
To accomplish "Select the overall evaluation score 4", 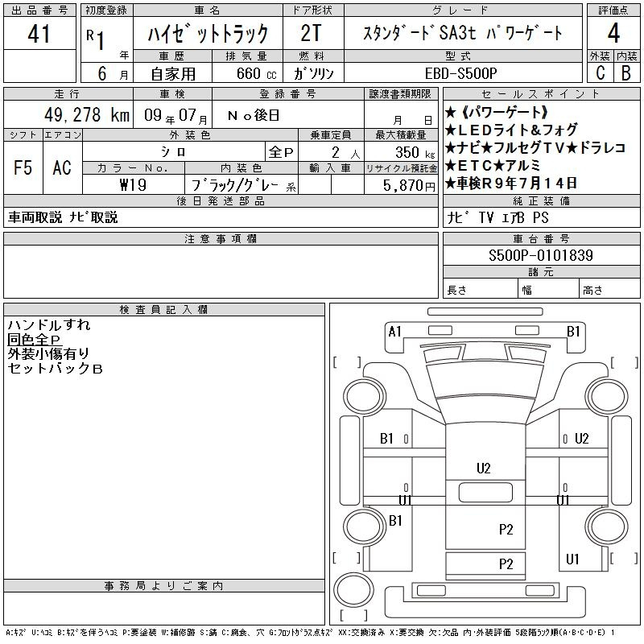I will (613, 33).
